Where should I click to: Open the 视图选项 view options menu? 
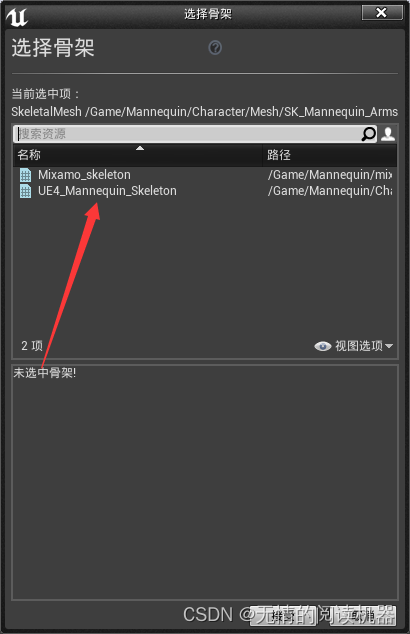(x=353, y=346)
